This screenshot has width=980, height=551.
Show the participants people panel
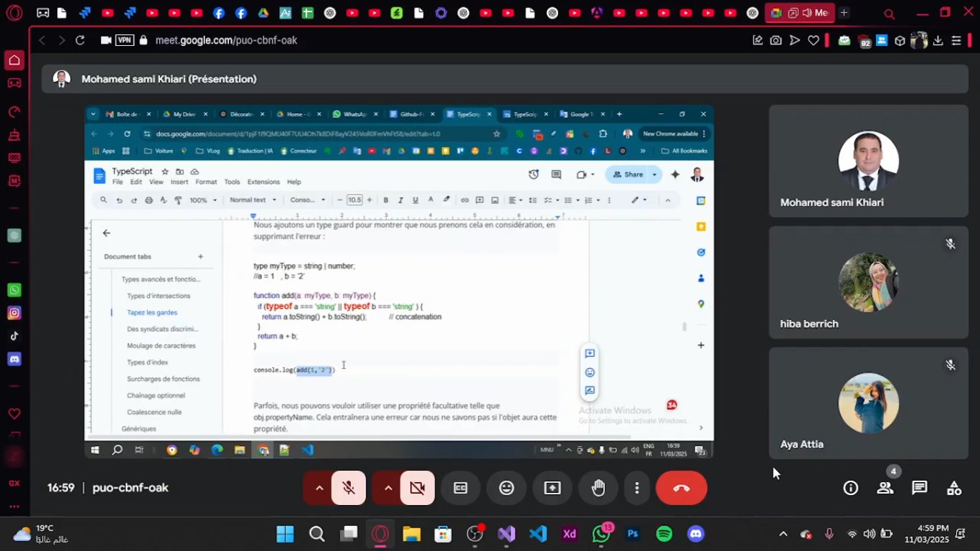tap(885, 488)
